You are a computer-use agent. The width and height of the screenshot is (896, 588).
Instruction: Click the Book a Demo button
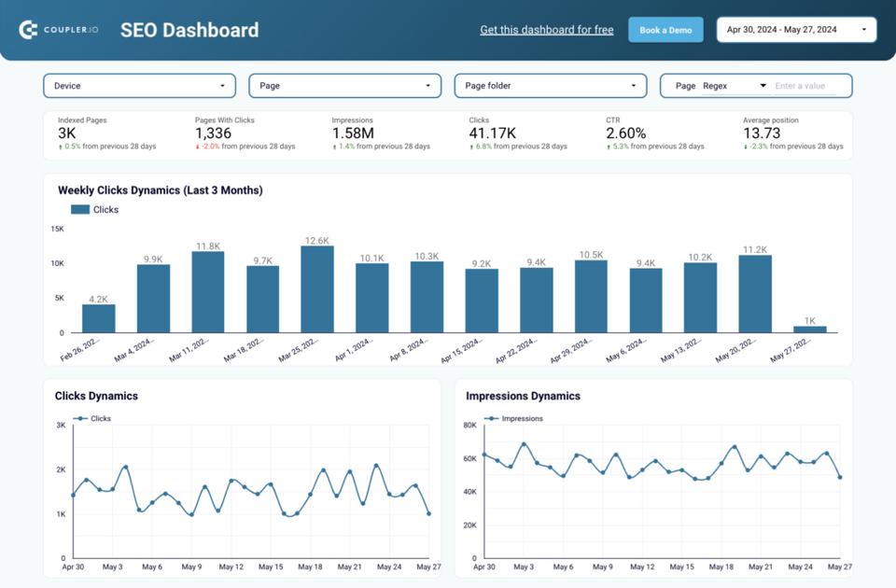(x=665, y=30)
